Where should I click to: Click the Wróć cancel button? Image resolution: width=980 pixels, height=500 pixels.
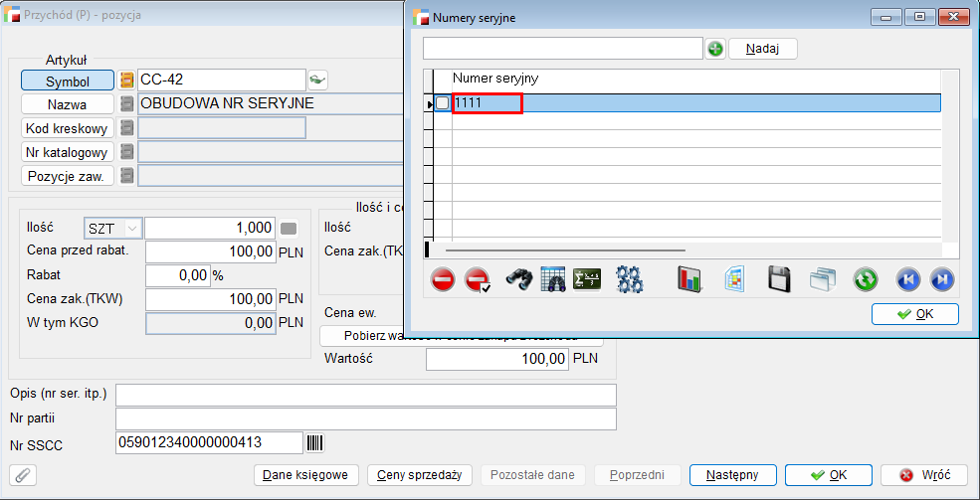[918, 475]
